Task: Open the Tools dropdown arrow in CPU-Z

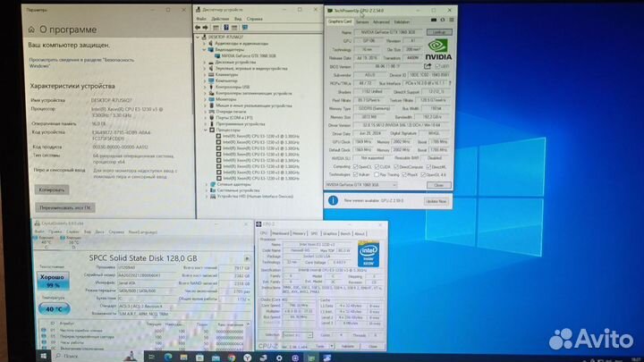Action: point(332,347)
